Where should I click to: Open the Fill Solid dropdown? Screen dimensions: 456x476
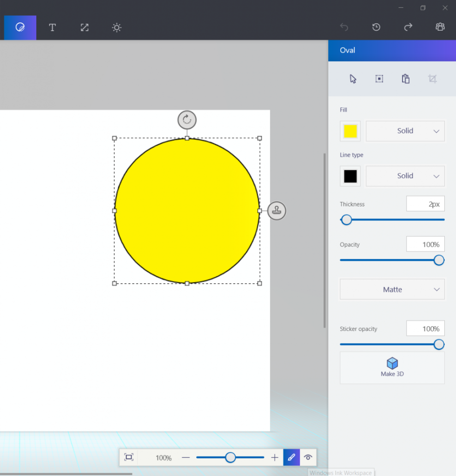(405, 131)
